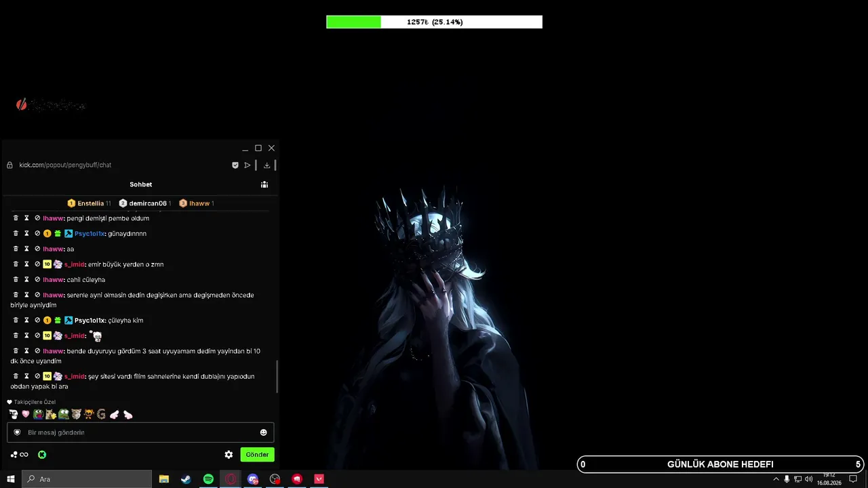Click the shield badge icon inside message box
The height and width of the screenshot is (488, 868).
tap(17, 432)
